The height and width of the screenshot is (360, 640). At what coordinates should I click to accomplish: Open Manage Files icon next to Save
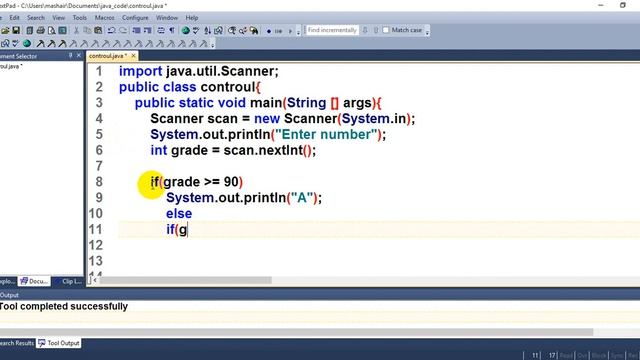pos(29,31)
